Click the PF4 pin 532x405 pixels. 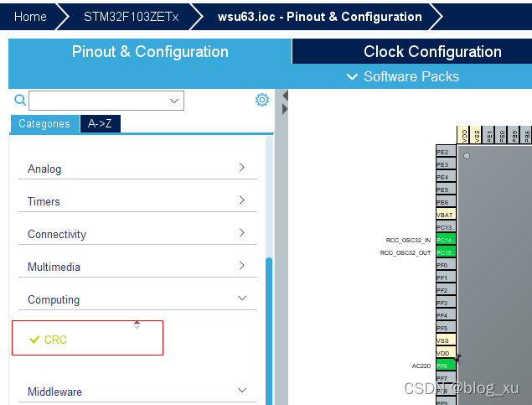point(446,315)
